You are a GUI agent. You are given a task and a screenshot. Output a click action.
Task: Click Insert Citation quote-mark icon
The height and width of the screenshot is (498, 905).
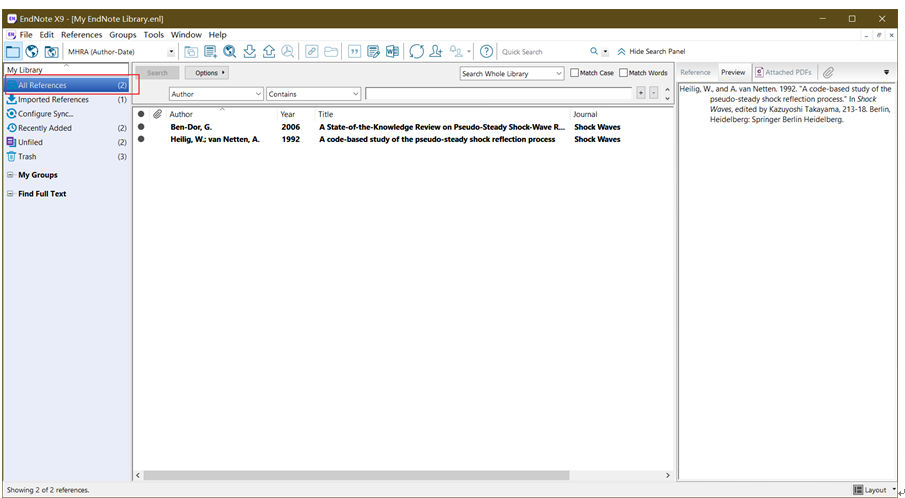pyautogui.click(x=354, y=52)
